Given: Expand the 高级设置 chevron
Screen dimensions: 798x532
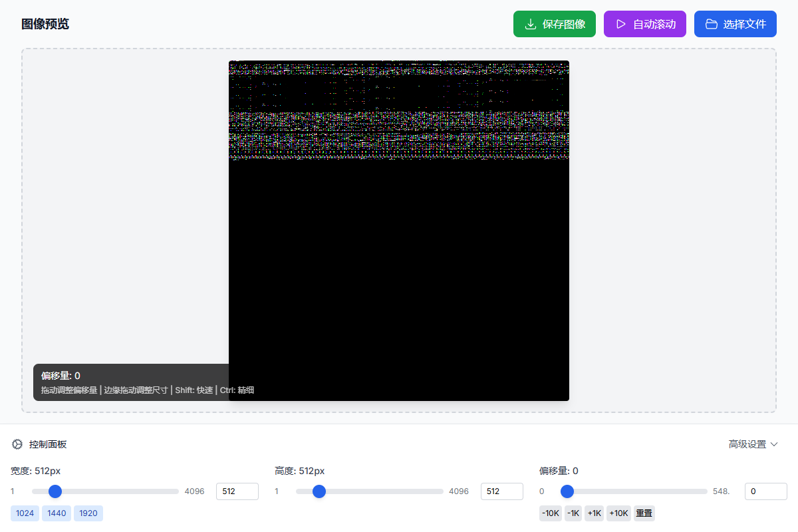Looking at the screenshot, I should [x=774, y=444].
